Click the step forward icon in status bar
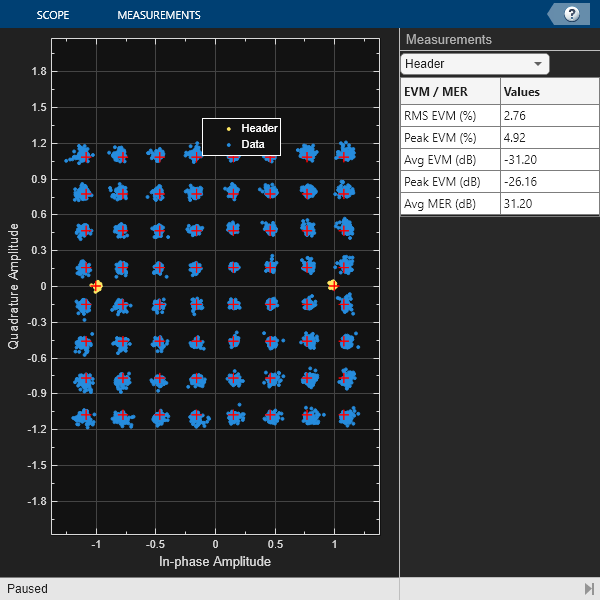 (589, 589)
